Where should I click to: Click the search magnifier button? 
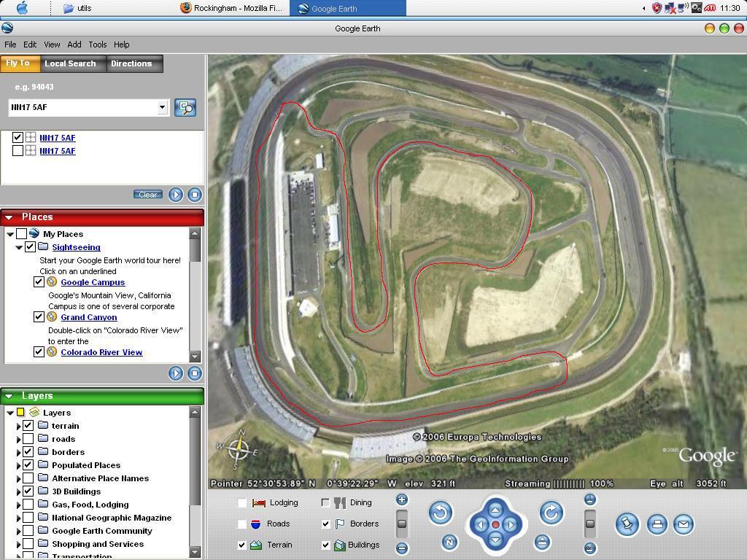185,108
